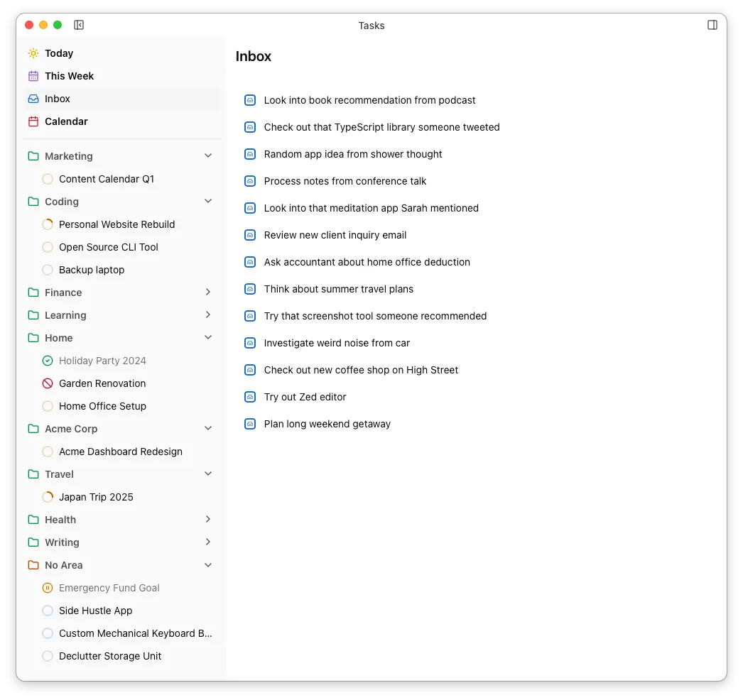Click the Inbox envelope icon
The image size is (743, 700).
point(33,98)
